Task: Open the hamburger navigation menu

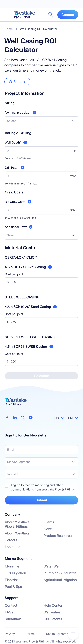Action: coord(7,15)
